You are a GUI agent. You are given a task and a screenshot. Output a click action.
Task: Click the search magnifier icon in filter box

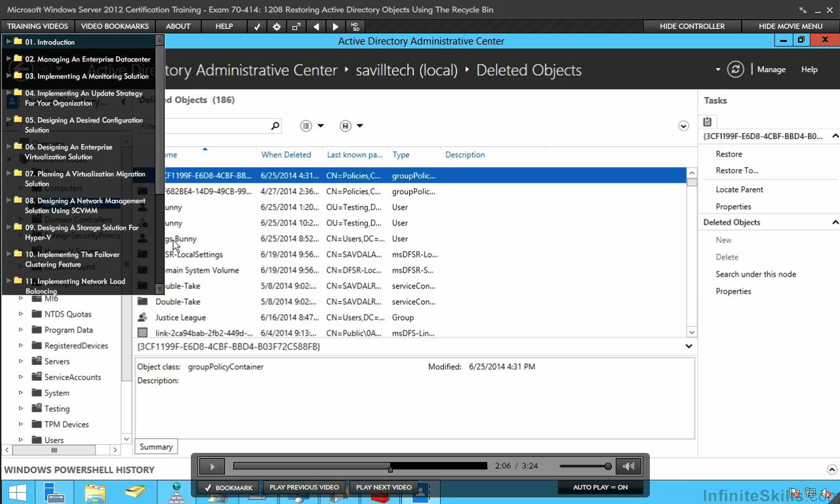[275, 126]
